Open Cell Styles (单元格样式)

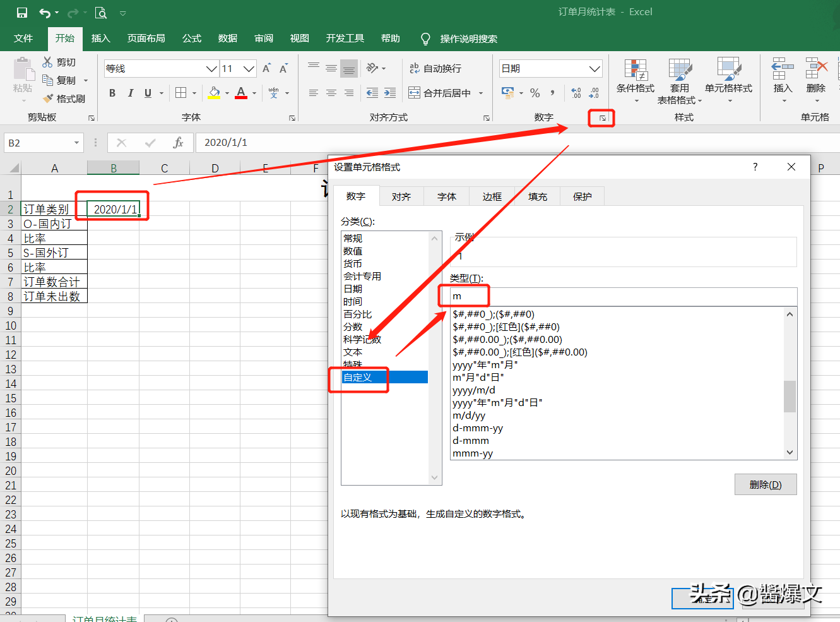tap(729, 81)
